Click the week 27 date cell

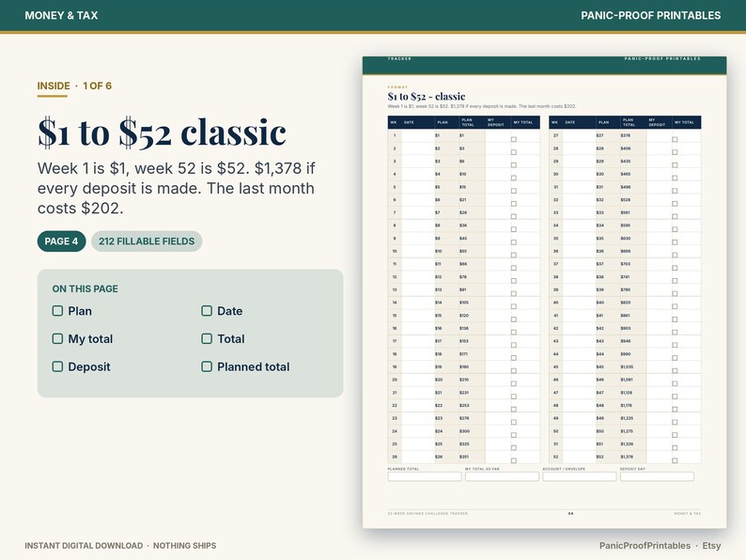579,135
